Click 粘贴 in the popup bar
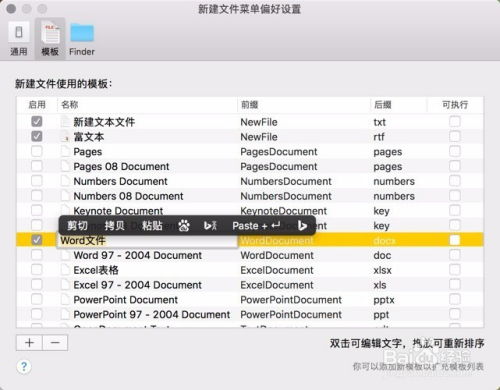 152,226
